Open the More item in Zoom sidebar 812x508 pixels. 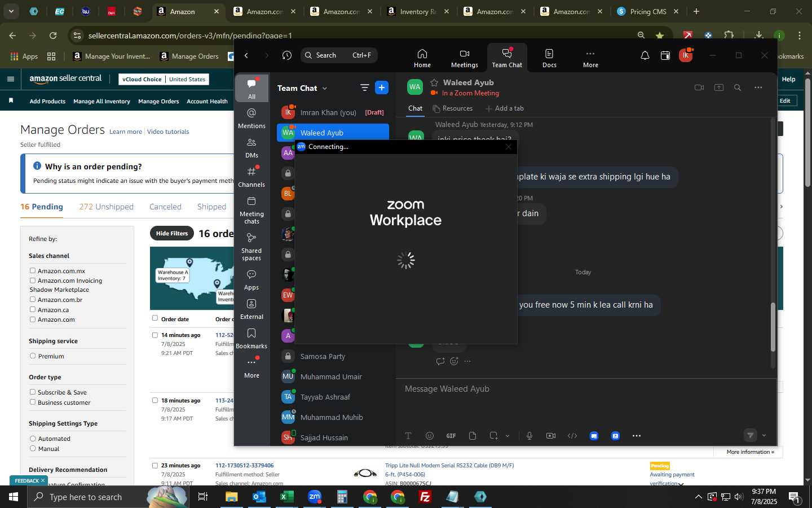[x=251, y=368]
